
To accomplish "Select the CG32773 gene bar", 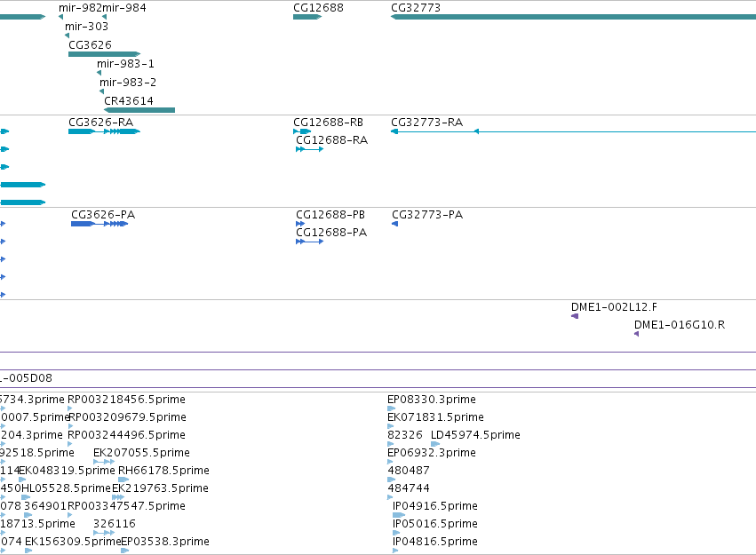I will (573, 17).
